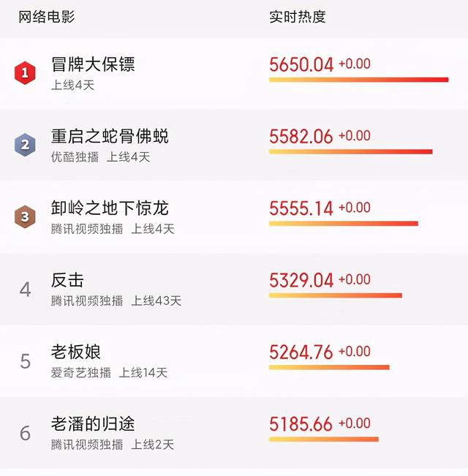
Task: Click the 网络电影 column header
Action: click(47, 17)
